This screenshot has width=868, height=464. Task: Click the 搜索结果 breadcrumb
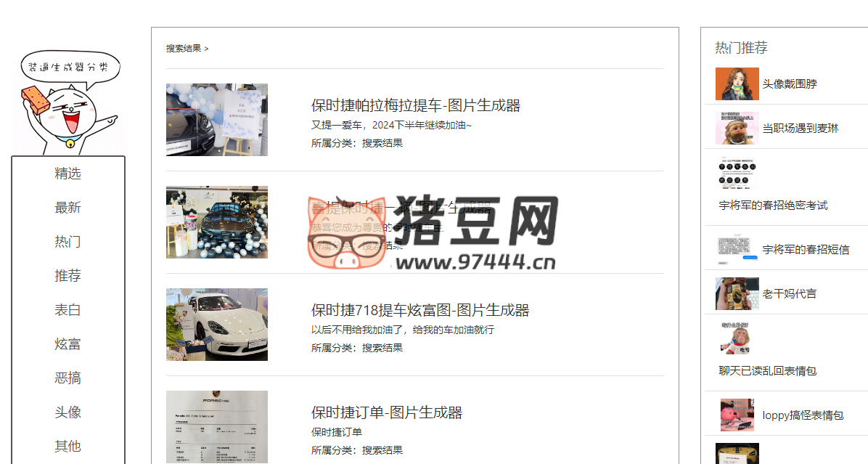coord(184,49)
